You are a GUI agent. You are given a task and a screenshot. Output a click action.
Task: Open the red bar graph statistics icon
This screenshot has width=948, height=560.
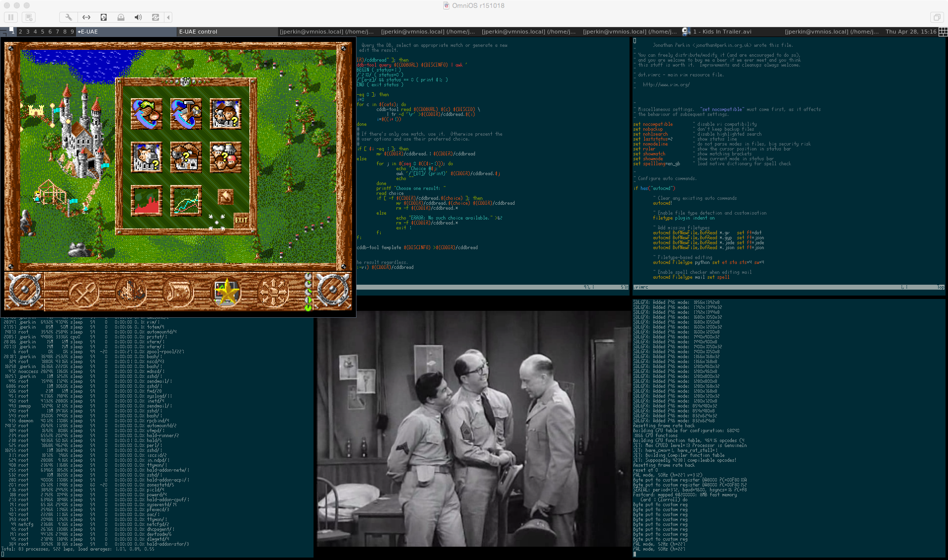pos(146,201)
